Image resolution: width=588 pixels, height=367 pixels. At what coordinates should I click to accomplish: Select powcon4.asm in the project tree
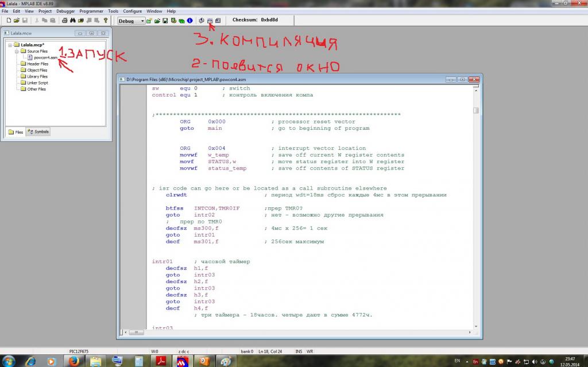pos(45,57)
